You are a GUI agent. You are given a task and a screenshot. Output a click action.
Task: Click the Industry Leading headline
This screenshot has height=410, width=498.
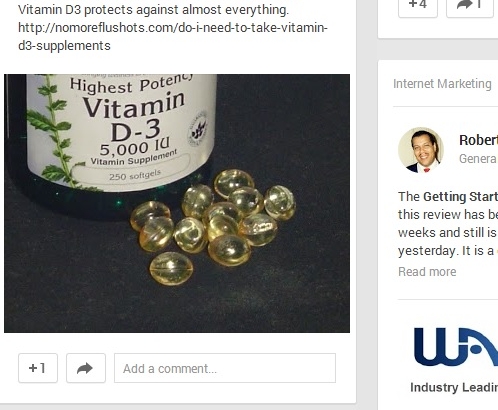click(x=454, y=387)
